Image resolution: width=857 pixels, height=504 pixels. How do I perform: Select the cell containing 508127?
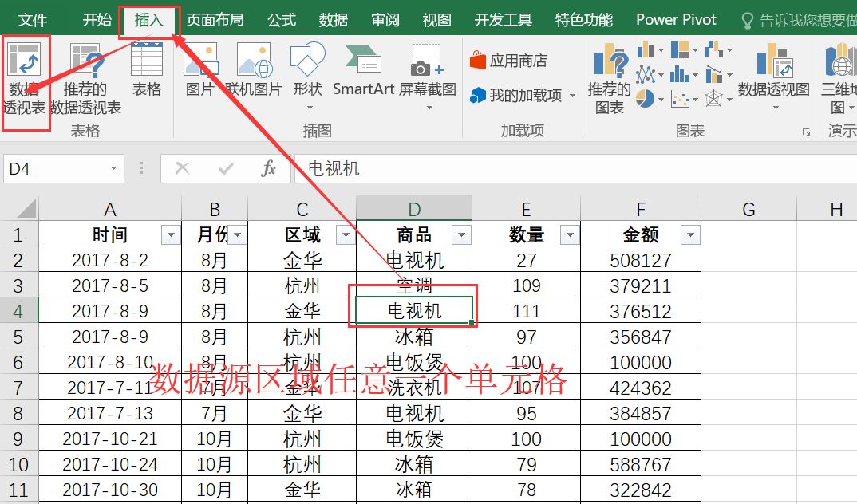[x=641, y=261]
